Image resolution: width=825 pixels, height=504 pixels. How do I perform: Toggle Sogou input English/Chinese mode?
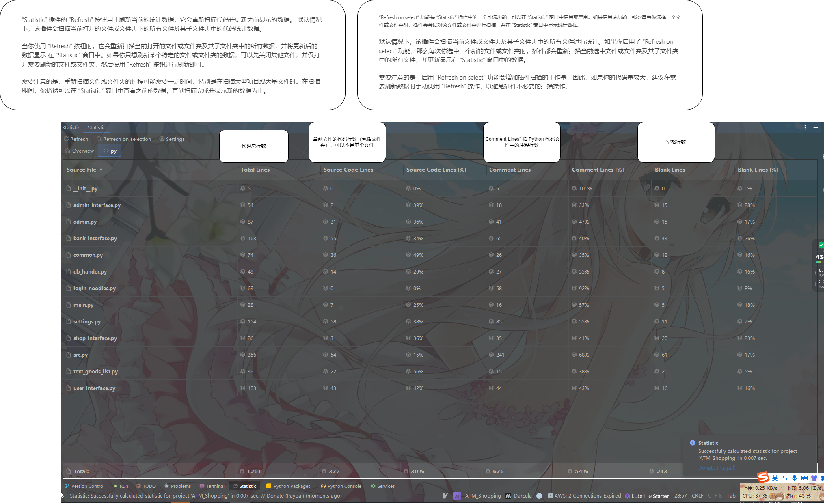tap(775, 478)
